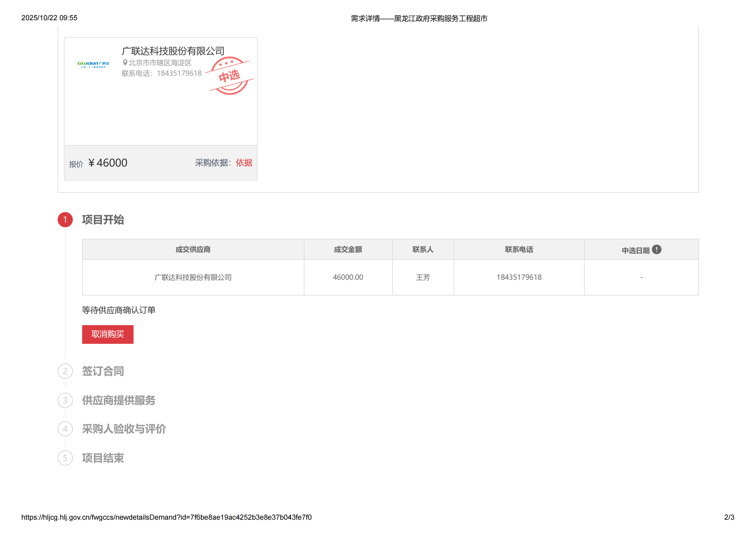Click the red 中选 stamp

coord(229,76)
